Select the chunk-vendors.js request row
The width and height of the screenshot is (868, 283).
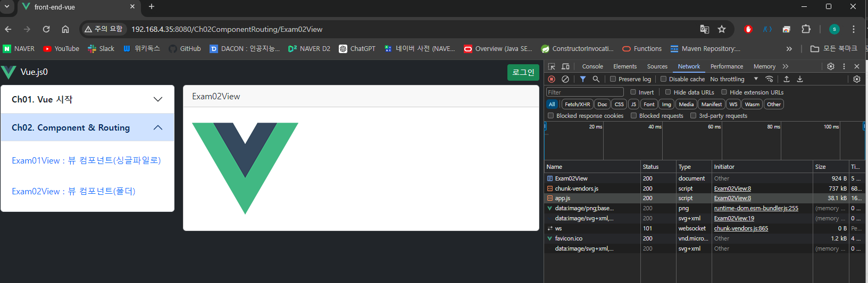click(x=704, y=188)
